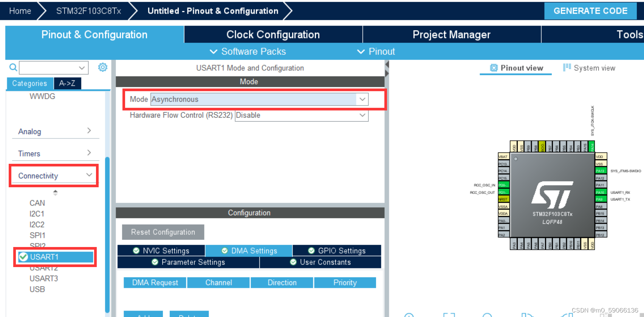Select pin PA15 on the chip top edge
The height and width of the screenshot is (317, 644).
pyautogui.click(x=585, y=146)
